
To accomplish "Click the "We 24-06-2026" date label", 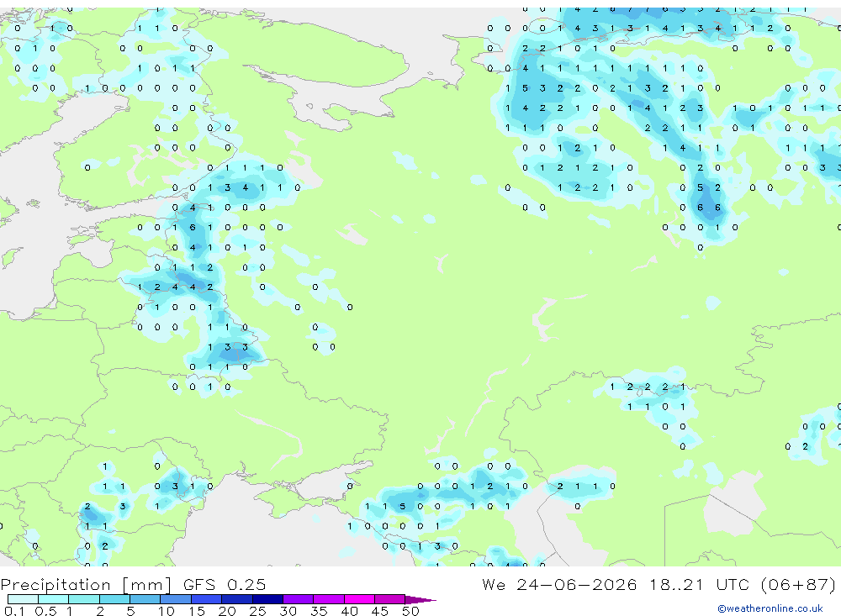I will [x=559, y=584].
